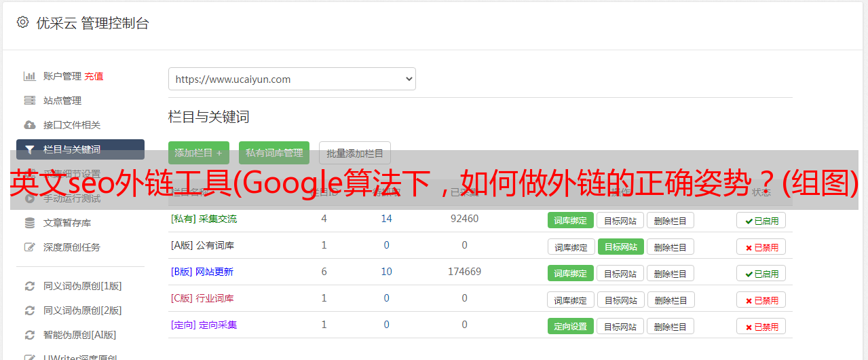The width and height of the screenshot is (868, 360).
Task: Click 删除栏目 for 网站更新 row
Action: click(671, 273)
